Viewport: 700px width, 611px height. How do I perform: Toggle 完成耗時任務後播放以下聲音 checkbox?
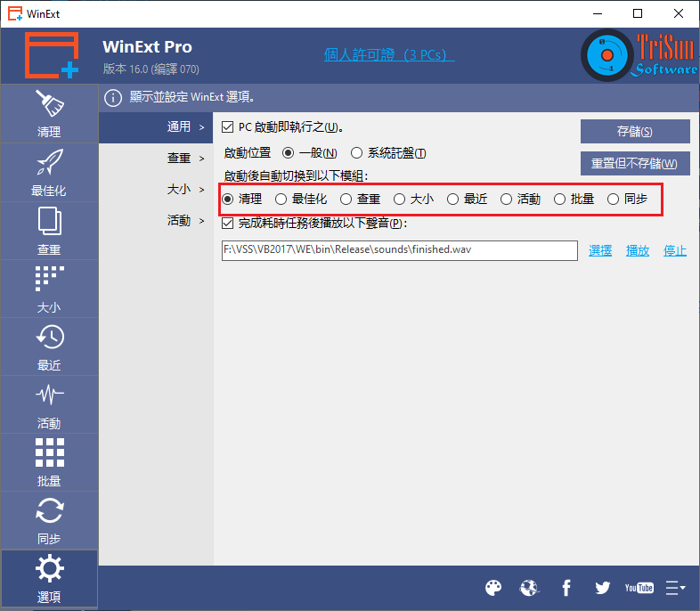pos(228,224)
